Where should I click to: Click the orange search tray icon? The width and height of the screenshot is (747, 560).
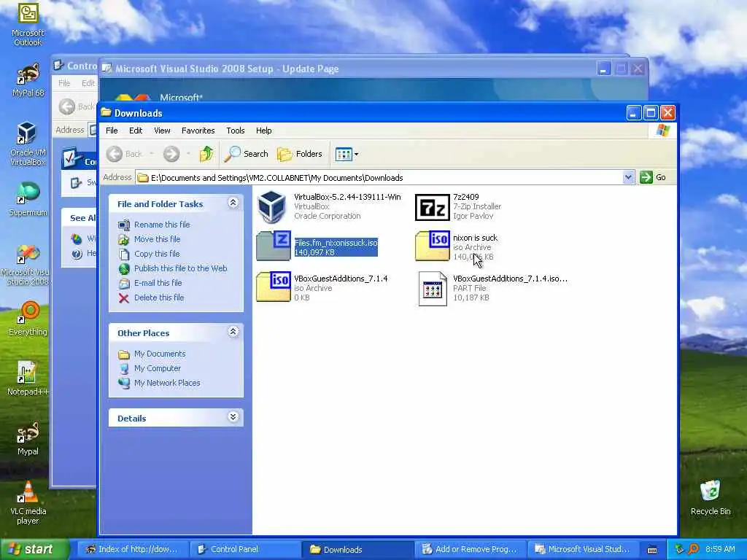693,549
